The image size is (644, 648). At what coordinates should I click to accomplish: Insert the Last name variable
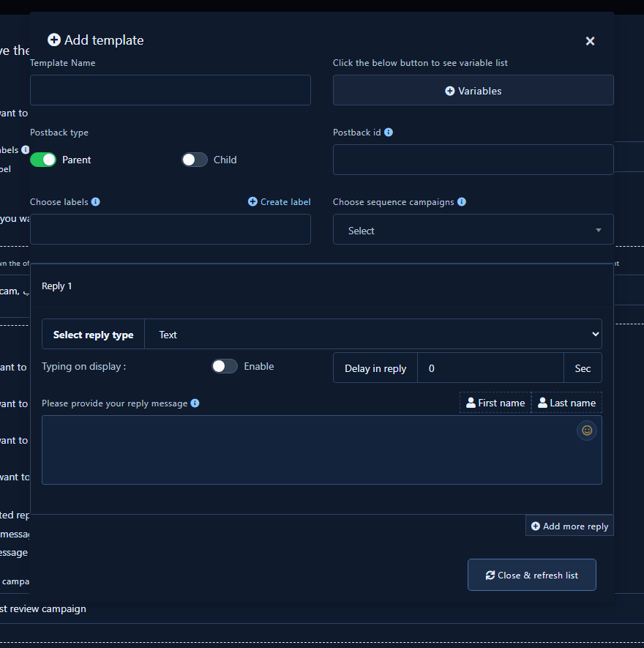point(566,403)
